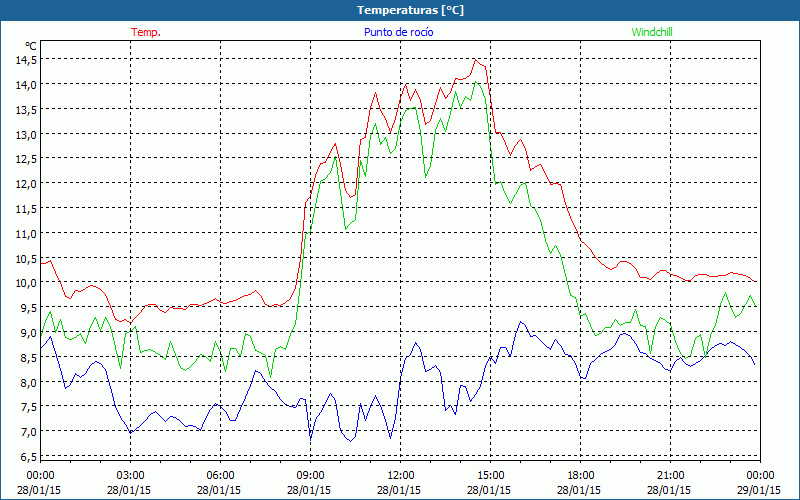This screenshot has height=500, width=800.
Task: Select the 10,5 y-axis value
Action: [28, 259]
